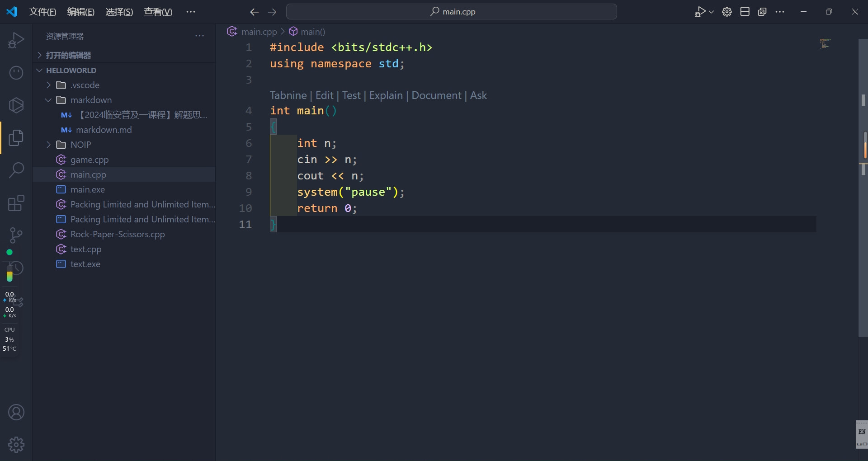Open the Accounts icon menu
Screen dimensions: 868x461
16,412
